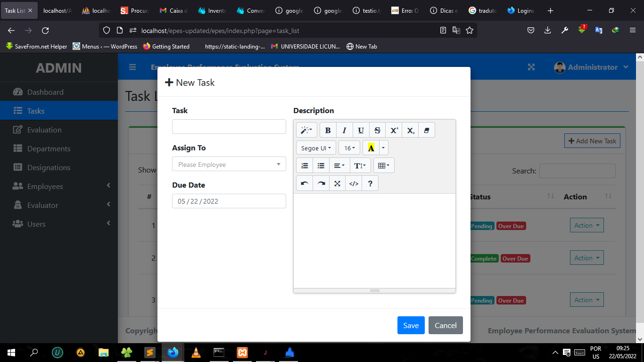
Task: Click inside the Description text area
Action: click(x=374, y=240)
